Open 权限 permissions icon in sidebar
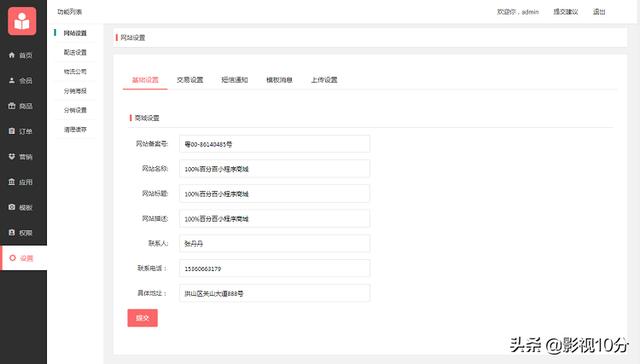The width and height of the screenshot is (640, 364). (12, 233)
